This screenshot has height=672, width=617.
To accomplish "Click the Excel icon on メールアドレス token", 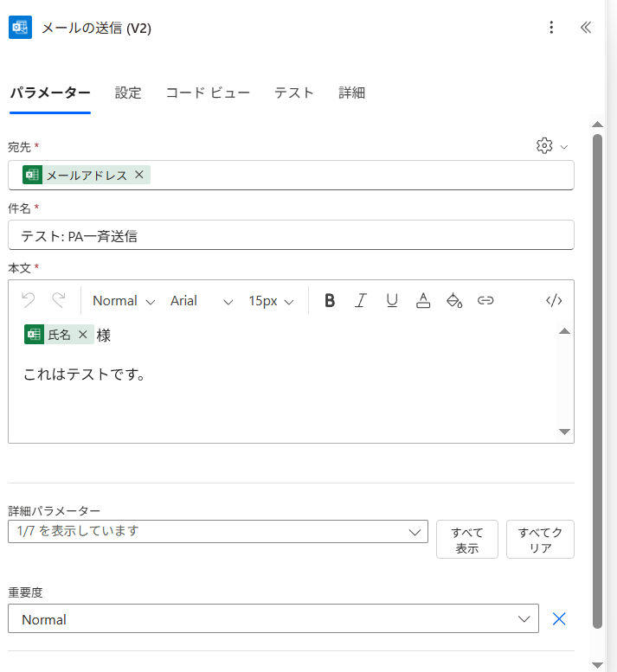I will [32, 175].
